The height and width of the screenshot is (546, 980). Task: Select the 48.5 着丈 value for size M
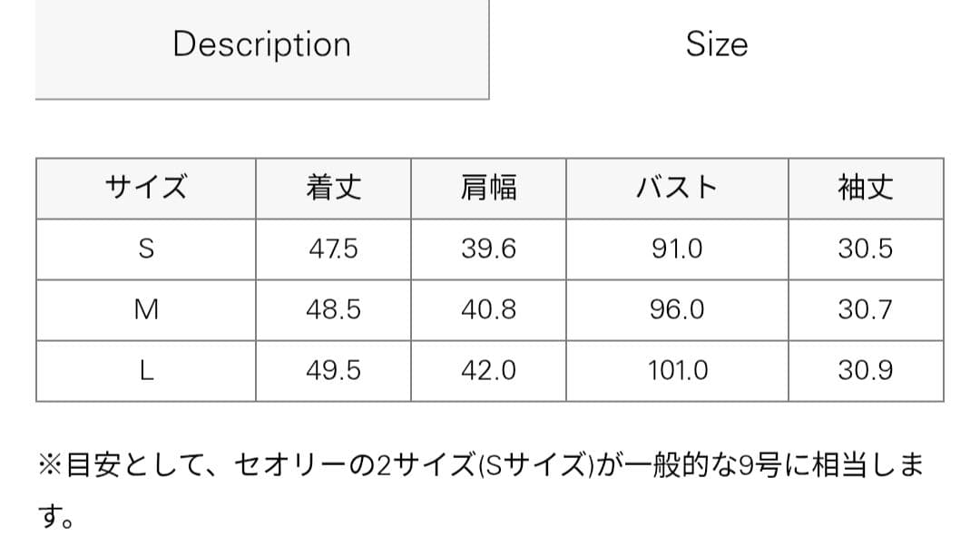(333, 309)
